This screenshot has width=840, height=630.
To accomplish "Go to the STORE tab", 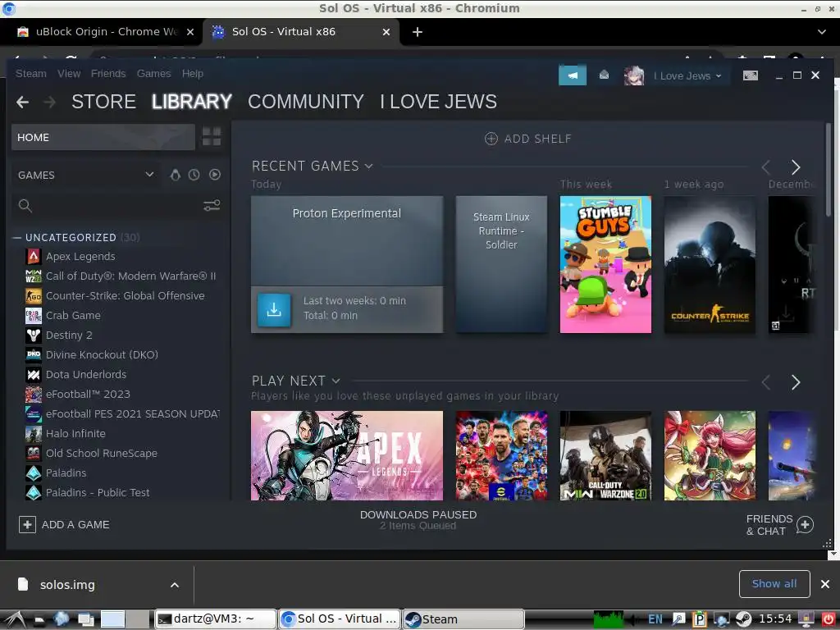I will point(104,102).
